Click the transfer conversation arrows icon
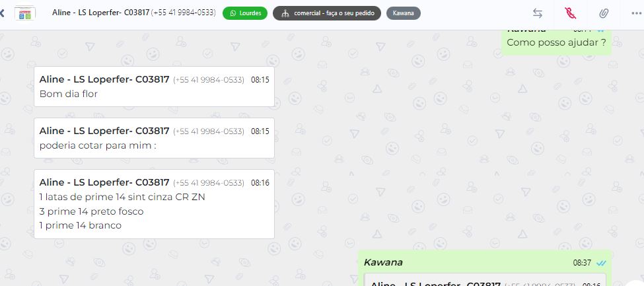 (x=537, y=13)
